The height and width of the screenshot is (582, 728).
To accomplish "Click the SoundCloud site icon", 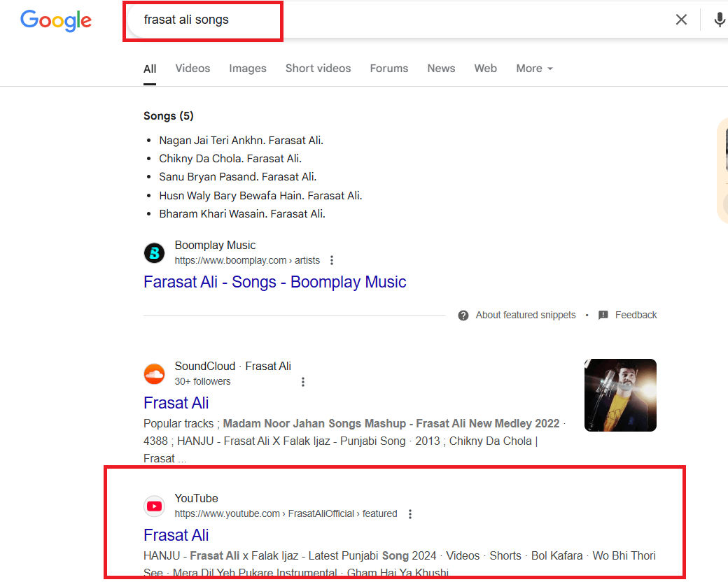I will pos(154,374).
